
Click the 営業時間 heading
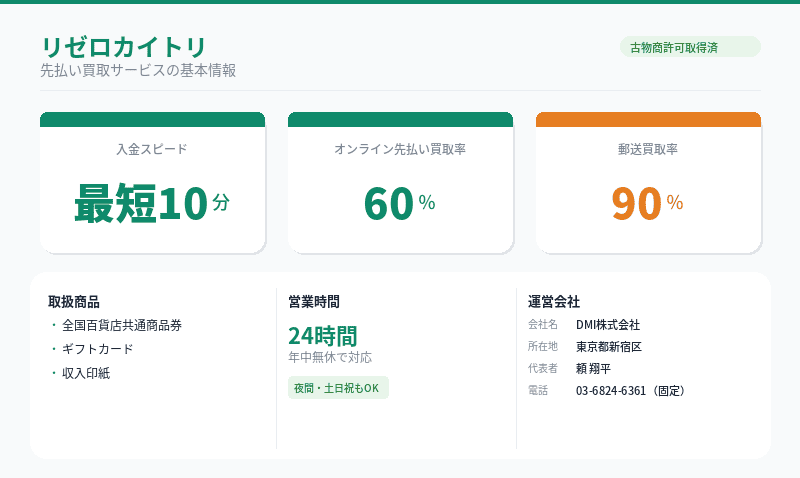click(314, 302)
